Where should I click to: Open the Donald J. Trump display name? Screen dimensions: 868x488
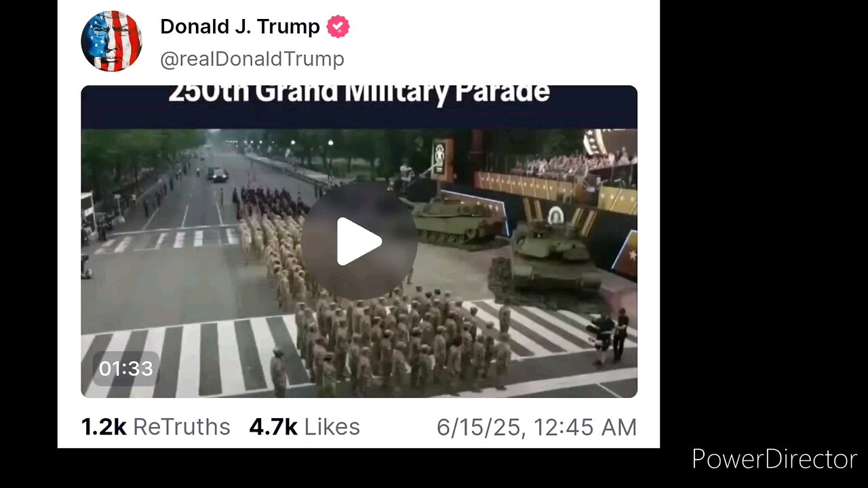tap(240, 26)
